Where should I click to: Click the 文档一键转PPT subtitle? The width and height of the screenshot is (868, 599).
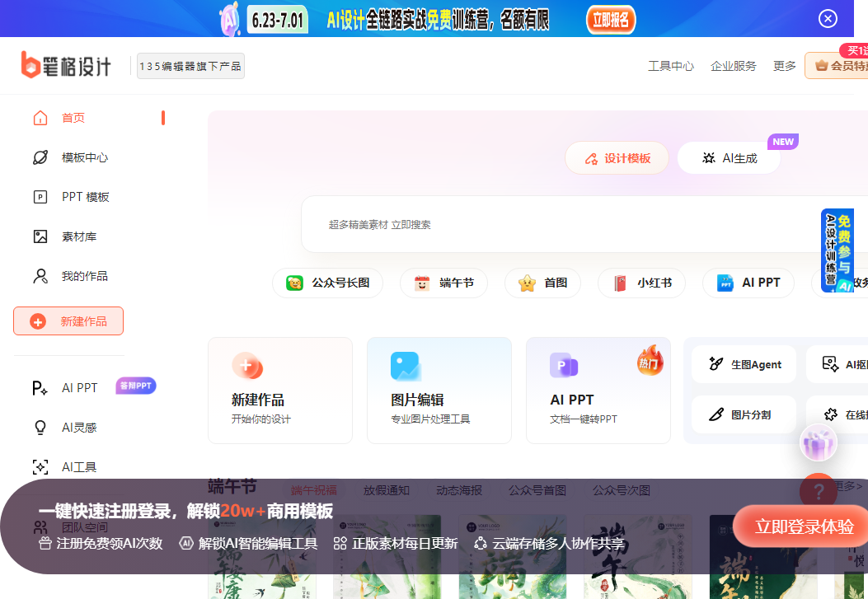pos(584,419)
